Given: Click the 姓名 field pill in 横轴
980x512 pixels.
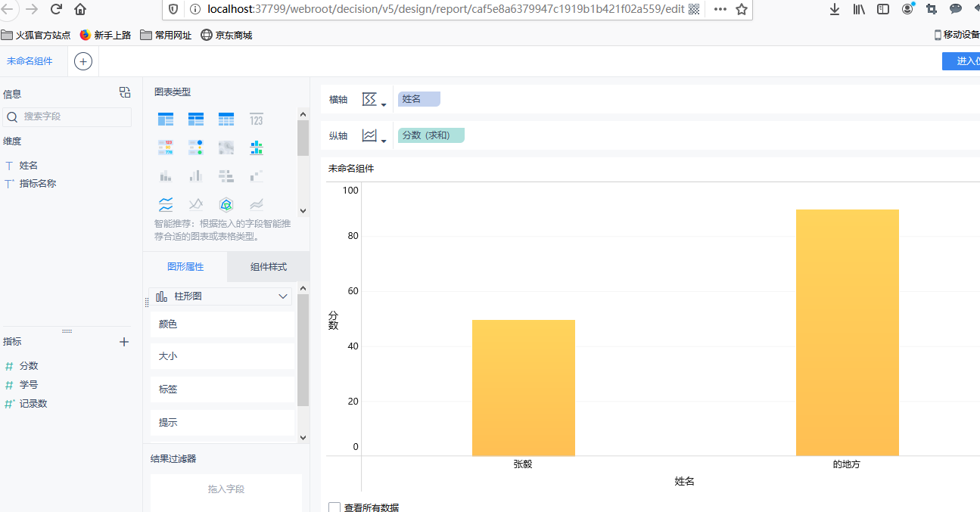Looking at the screenshot, I should (418, 99).
